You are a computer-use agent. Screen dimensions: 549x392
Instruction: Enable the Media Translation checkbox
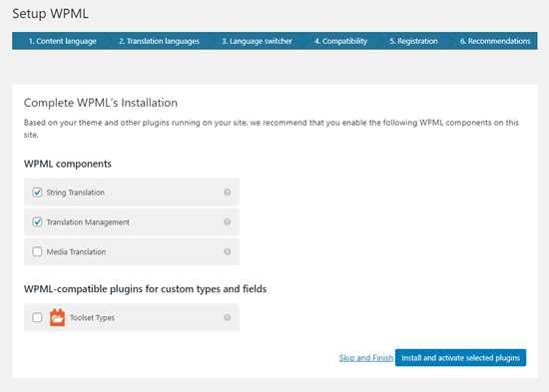[37, 251]
